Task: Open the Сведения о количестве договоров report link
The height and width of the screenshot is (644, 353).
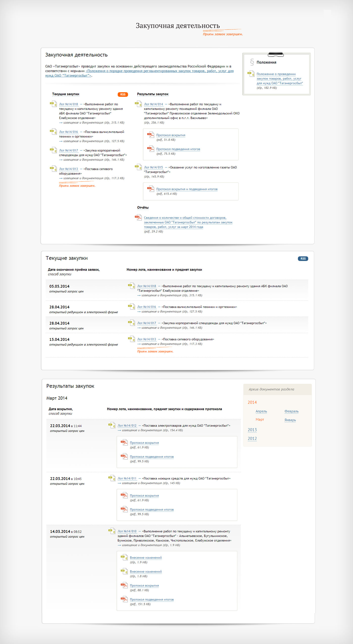Action: pyautogui.click(x=188, y=222)
